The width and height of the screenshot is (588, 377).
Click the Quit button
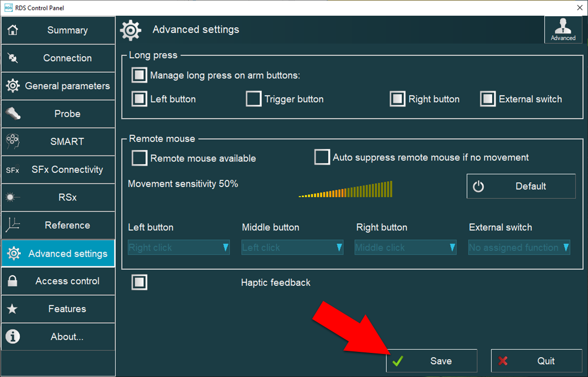(x=536, y=361)
